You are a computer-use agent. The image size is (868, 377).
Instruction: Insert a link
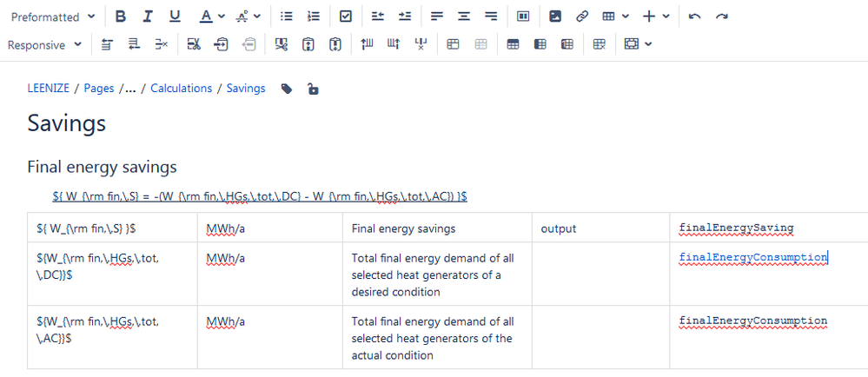[x=582, y=17]
